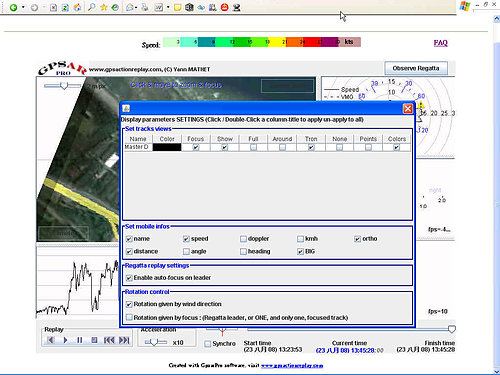Uncheck the name mobile info checkbox
Screen dimensions: 500x375
[129, 239]
